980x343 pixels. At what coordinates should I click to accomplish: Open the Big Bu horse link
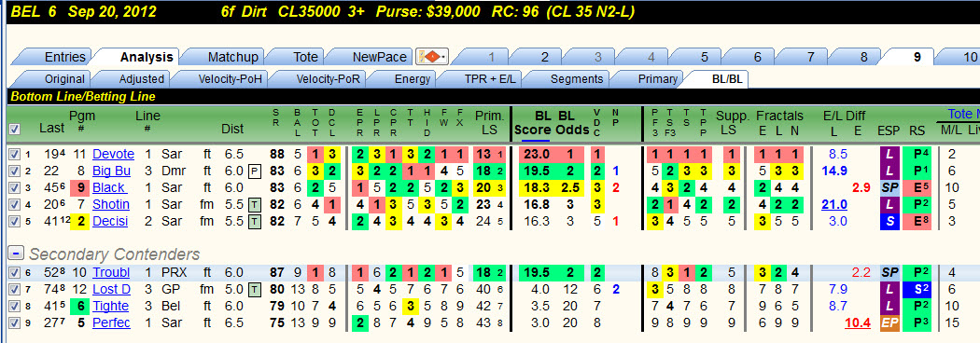coord(111,171)
